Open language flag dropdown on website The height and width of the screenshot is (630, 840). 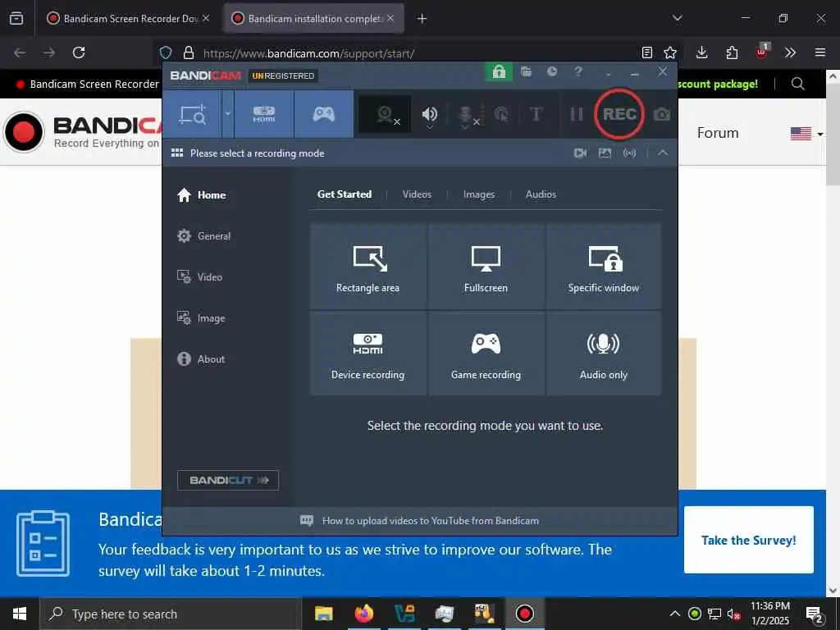pyautogui.click(x=806, y=134)
